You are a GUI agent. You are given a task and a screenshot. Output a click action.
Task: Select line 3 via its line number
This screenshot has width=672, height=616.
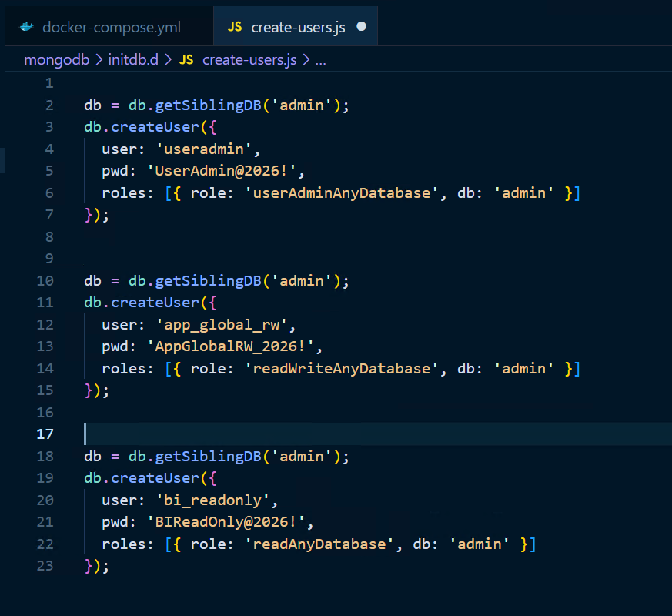click(x=49, y=127)
